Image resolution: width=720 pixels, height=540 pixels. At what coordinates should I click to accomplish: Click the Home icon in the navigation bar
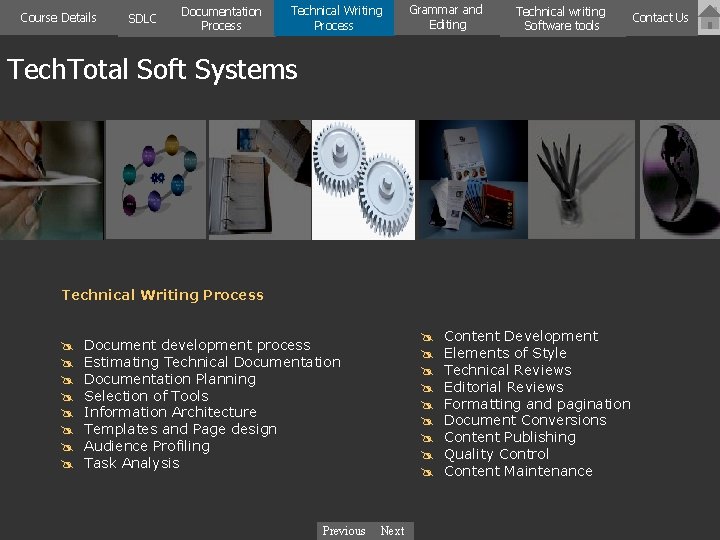709,17
